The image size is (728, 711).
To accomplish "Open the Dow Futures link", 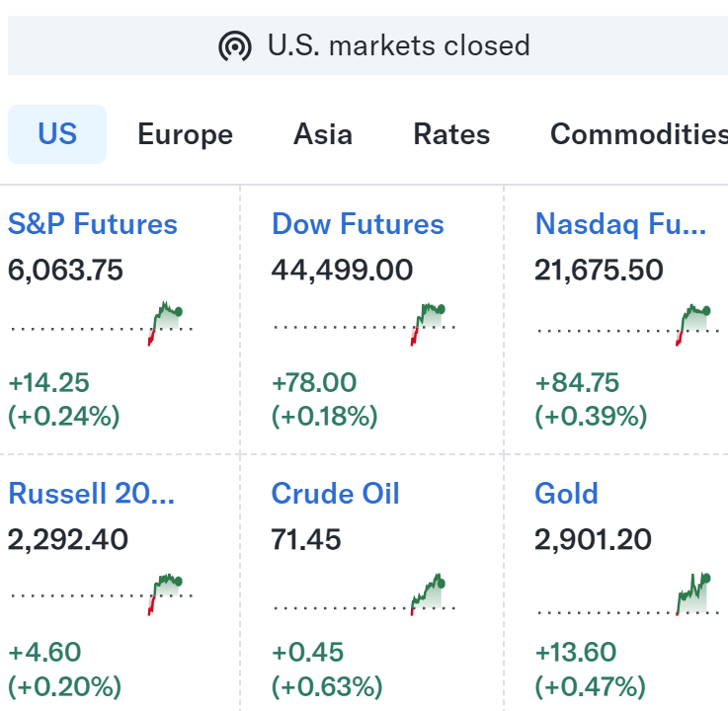I will (x=358, y=224).
